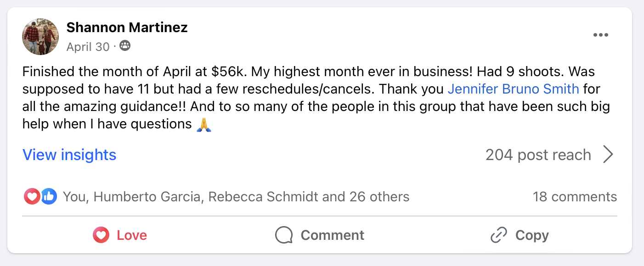644x266 pixels.
Task: Open the 204 post reach details
Action: coord(538,155)
